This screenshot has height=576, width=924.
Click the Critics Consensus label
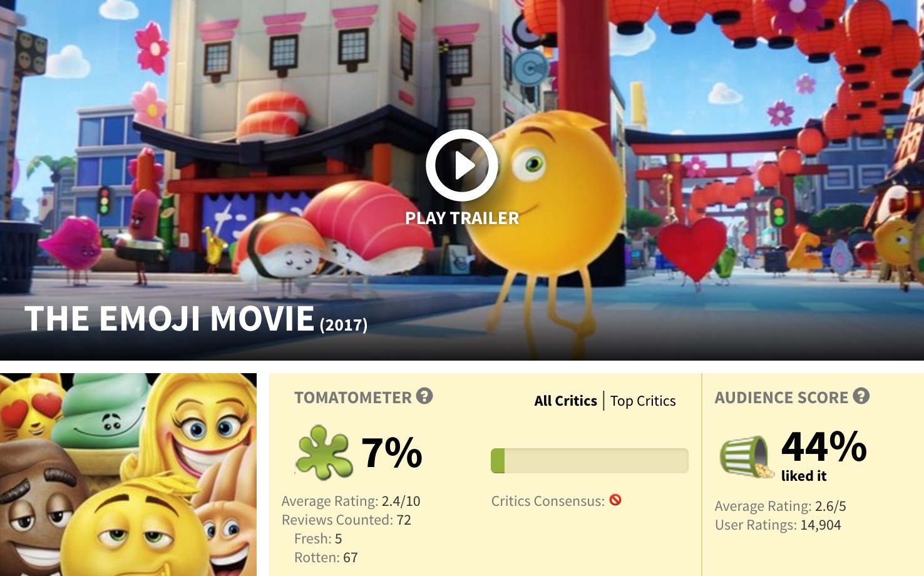548,501
